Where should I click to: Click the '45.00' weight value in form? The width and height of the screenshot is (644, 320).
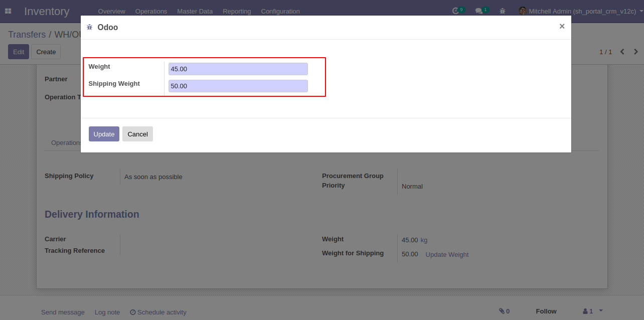[x=410, y=240]
